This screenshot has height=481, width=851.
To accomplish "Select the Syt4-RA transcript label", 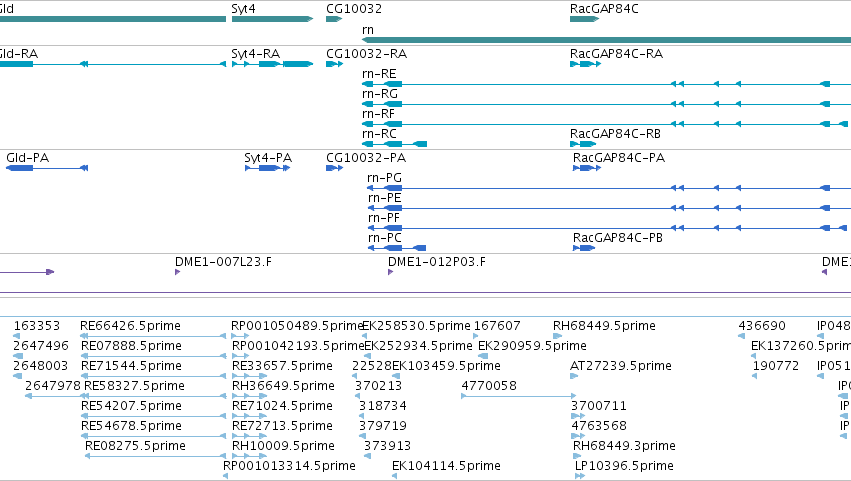I will (x=256, y=54).
